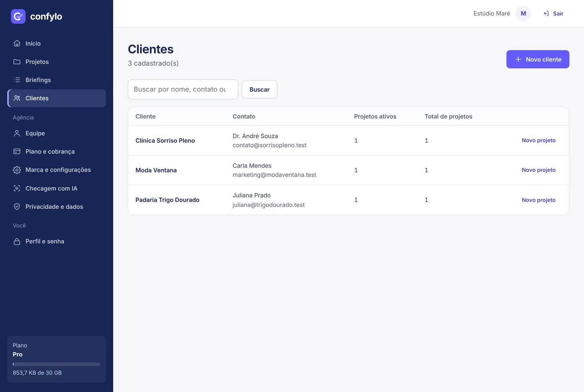Click the Buscar button

pos(260,89)
